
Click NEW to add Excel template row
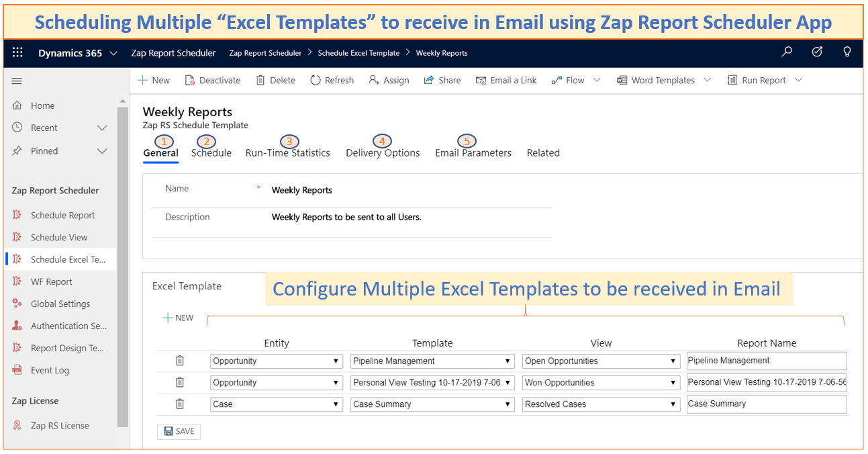(x=178, y=318)
